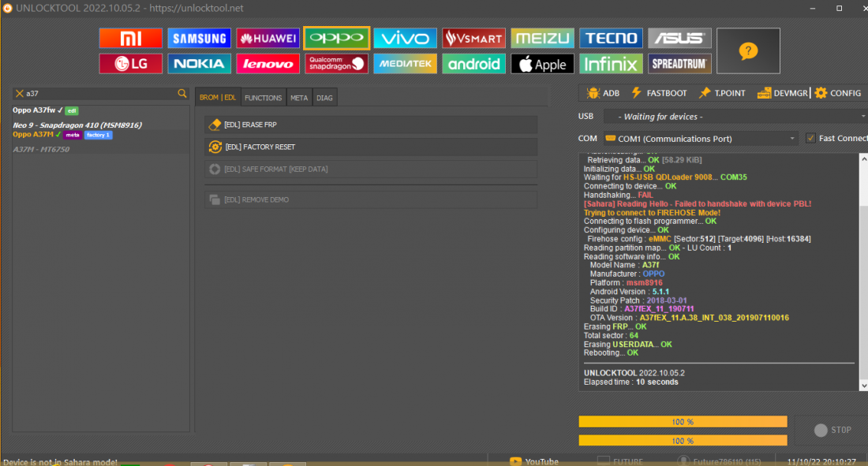868x466 pixels.
Task: Open the ADB tool
Action: tap(603, 93)
